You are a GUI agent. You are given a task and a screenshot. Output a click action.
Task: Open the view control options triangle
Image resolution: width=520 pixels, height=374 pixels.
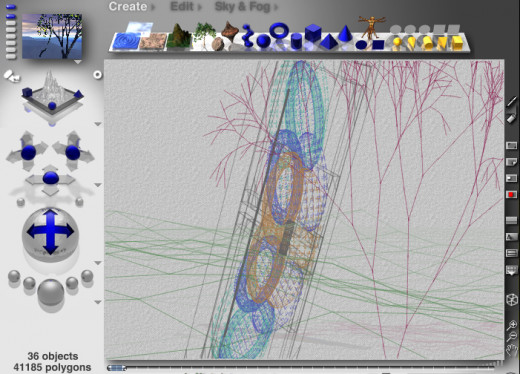[98, 124]
